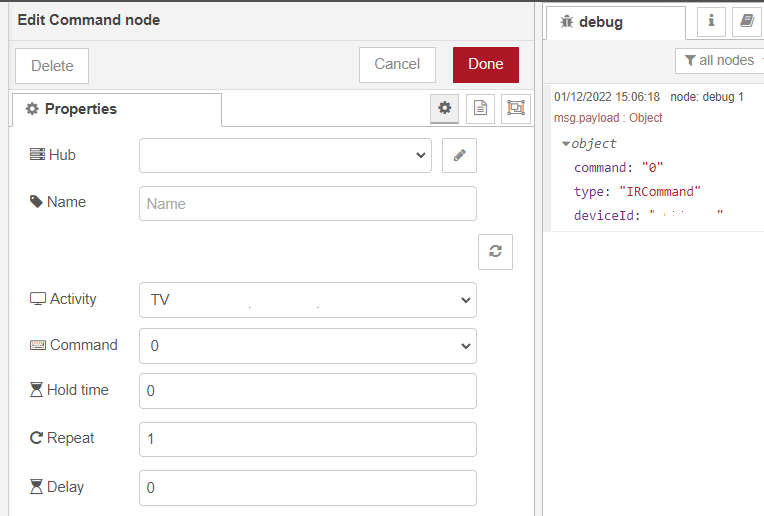Click into the Name input field
Screen dimensions: 764x516
click(308, 204)
